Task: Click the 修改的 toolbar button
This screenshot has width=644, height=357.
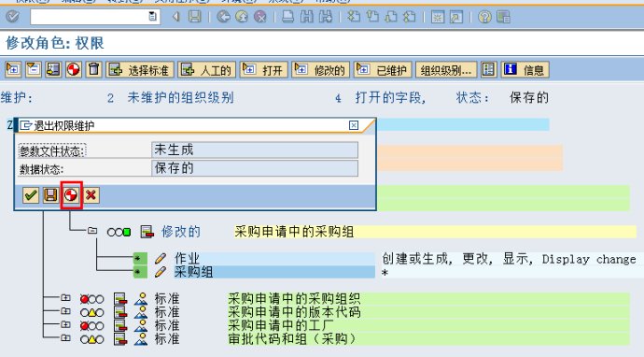Action: 321,69
